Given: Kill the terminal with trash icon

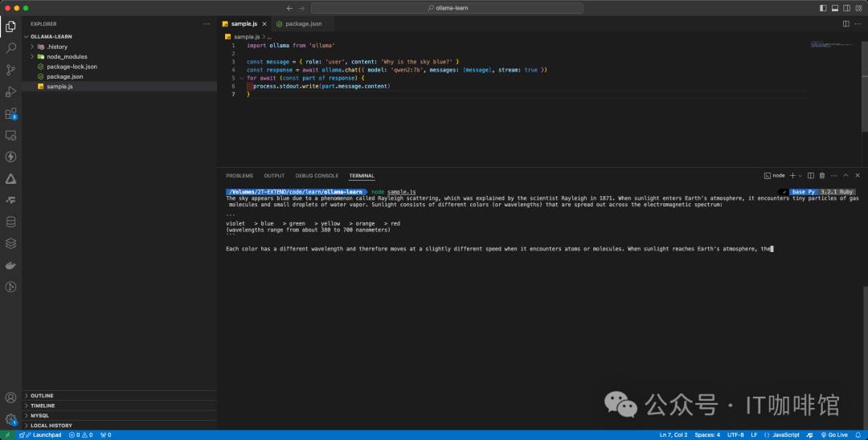Looking at the screenshot, I should click(x=822, y=176).
